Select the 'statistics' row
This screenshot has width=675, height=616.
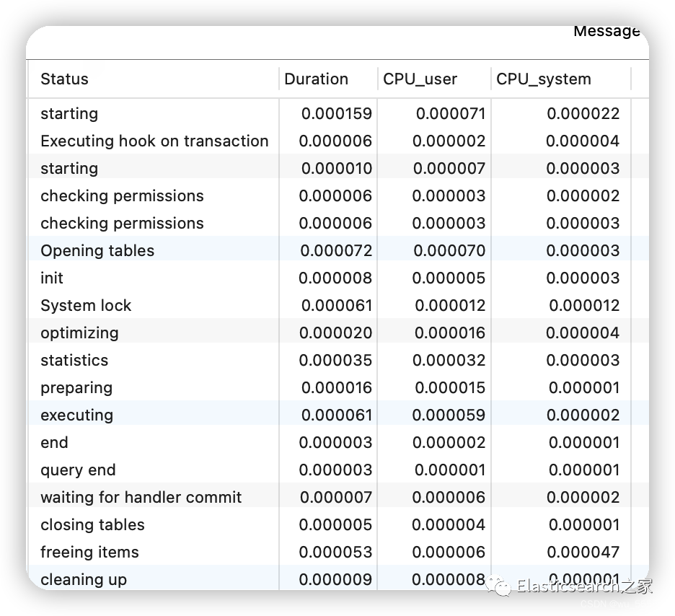point(339,361)
